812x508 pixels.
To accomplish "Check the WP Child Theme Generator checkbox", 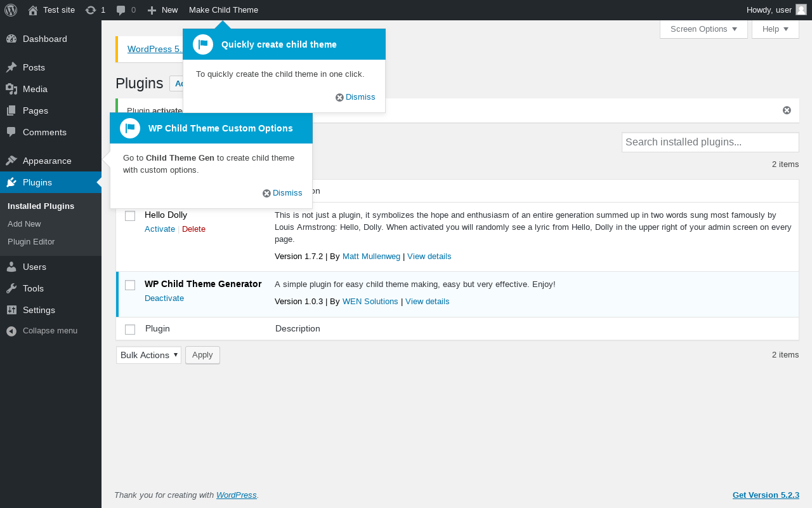I will 130,285.
